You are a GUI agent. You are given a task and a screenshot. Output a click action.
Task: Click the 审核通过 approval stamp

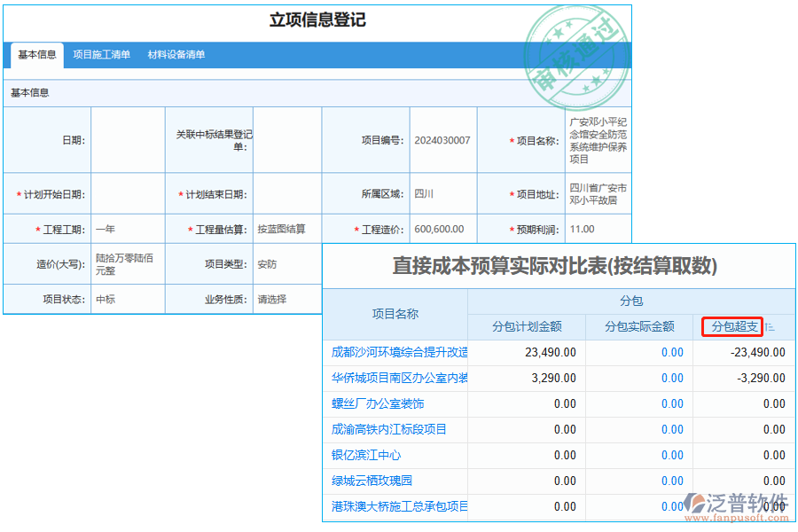(x=577, y=53)
